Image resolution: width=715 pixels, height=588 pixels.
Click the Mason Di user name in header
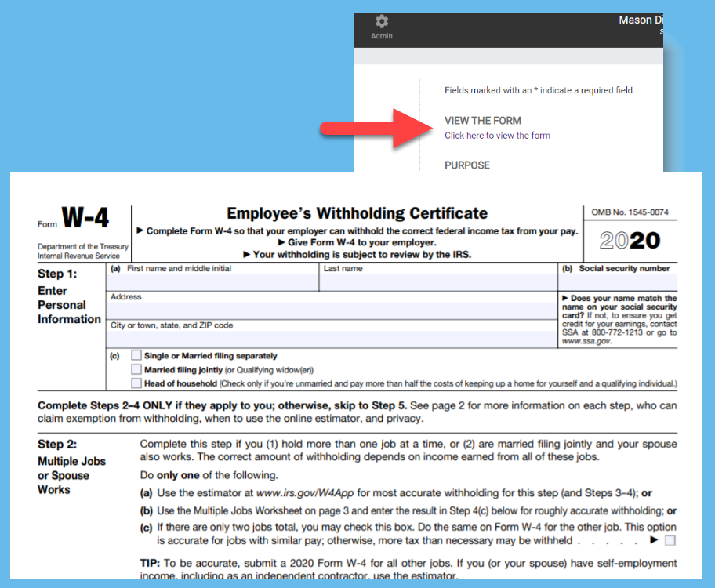(x=643, y=20)
